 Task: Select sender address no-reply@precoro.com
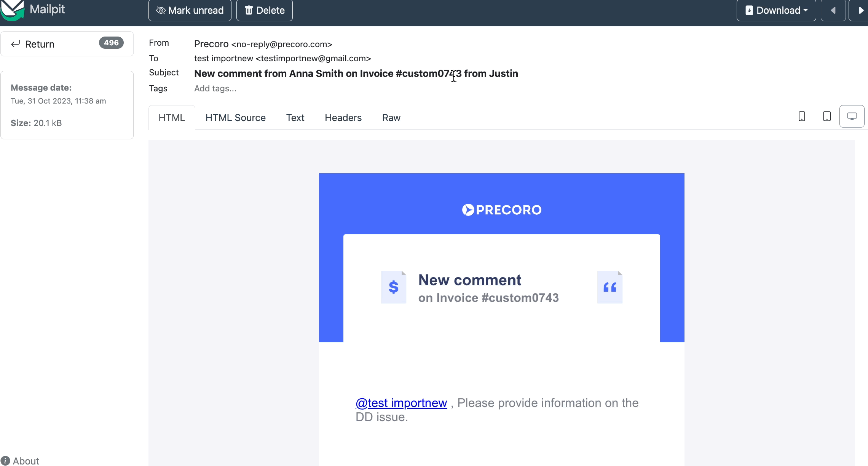[282, 44]
